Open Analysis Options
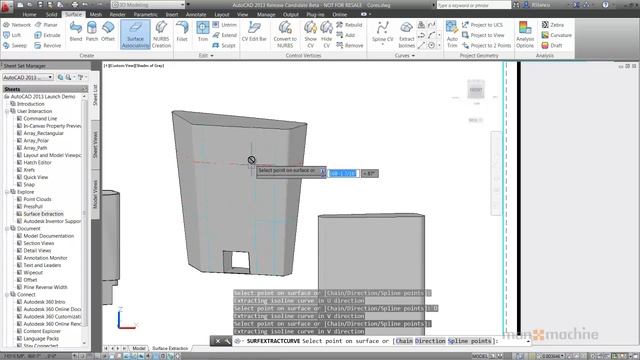The height and width of the screenshot is (360, 640). pyautogui.click(x=525, y=34)
